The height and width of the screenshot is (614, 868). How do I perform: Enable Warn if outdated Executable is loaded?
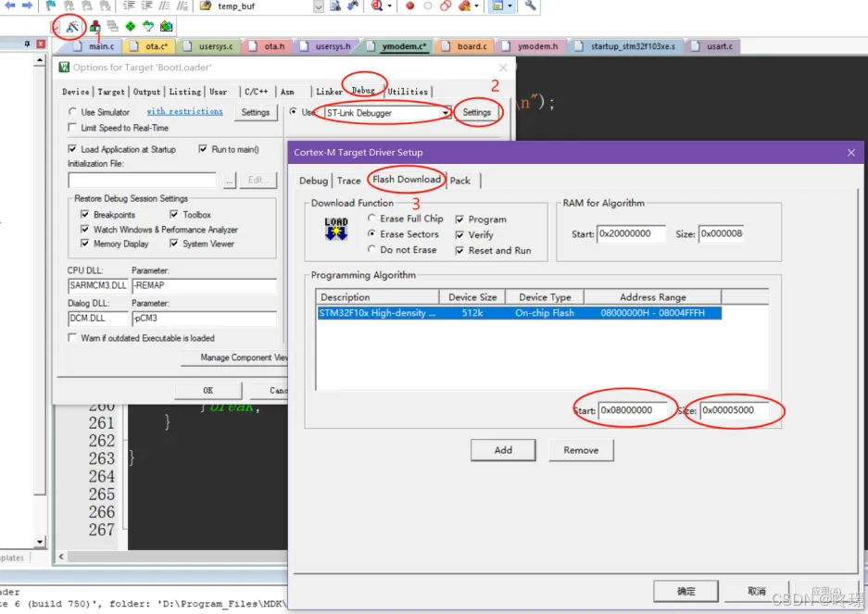[x=72, y=338]
